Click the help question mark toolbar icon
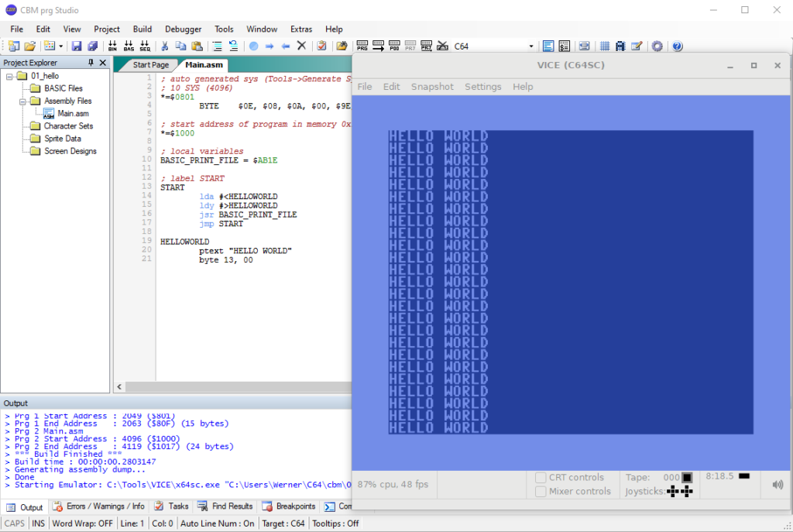793x532 pixels. tap(677, 46)
